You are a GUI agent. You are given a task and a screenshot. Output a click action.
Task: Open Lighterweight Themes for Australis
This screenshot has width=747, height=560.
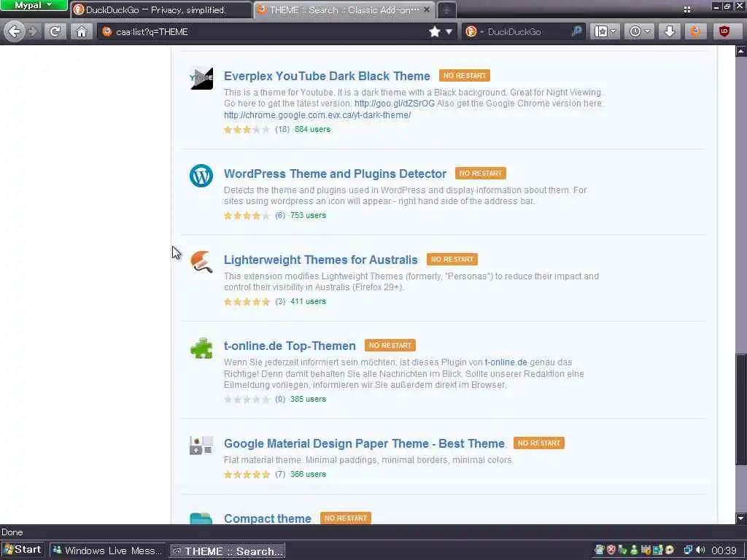pos(321,260)
